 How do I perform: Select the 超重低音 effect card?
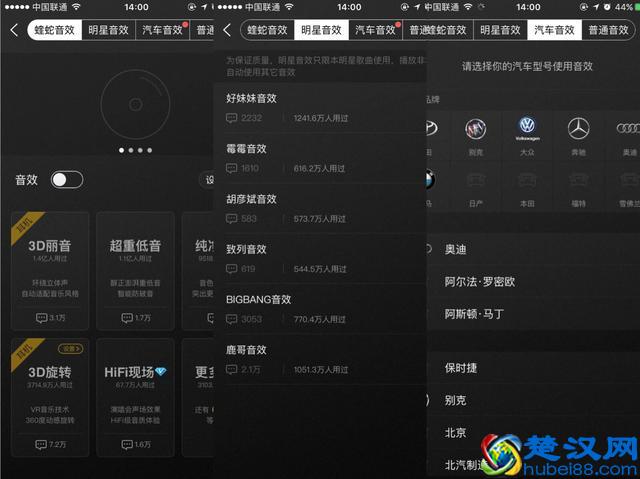pyautogui.click(x=136, y=271)
